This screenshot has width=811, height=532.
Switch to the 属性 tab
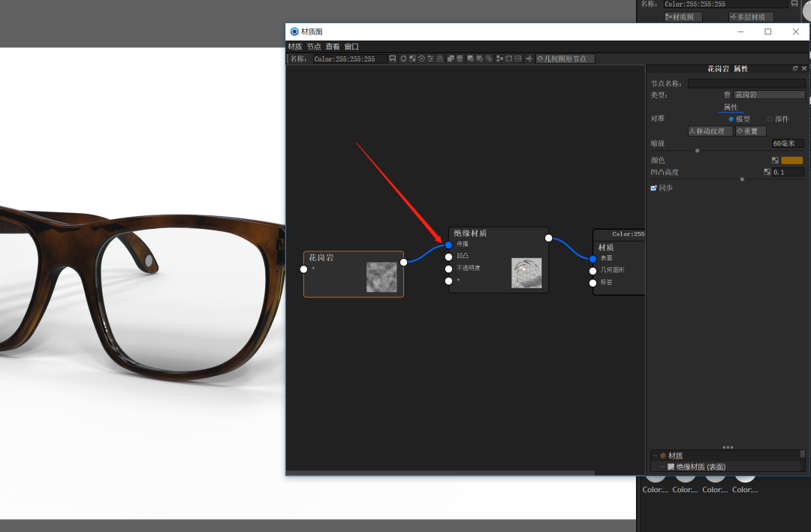pyautogui.click(x=731, y=107)
